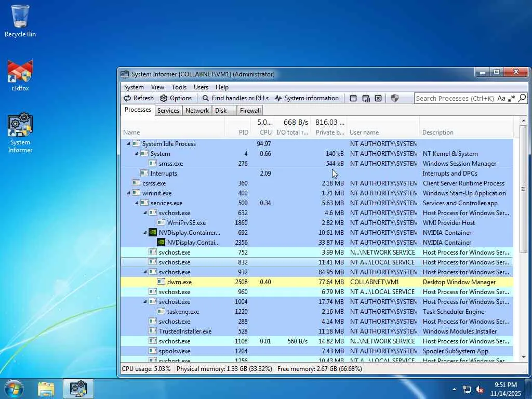532x399 pixels.
Task: Collapse the services.exe tree node
Action: 137,203
